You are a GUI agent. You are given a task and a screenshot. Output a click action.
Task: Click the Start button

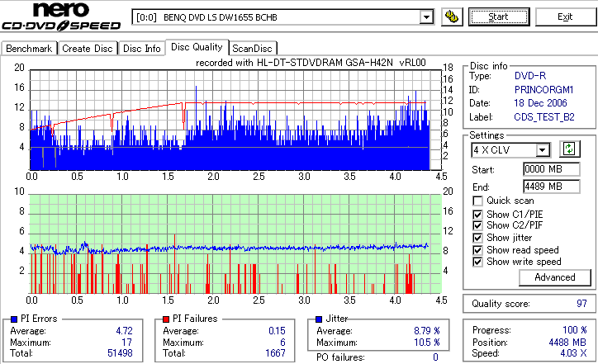click(499, 17)
